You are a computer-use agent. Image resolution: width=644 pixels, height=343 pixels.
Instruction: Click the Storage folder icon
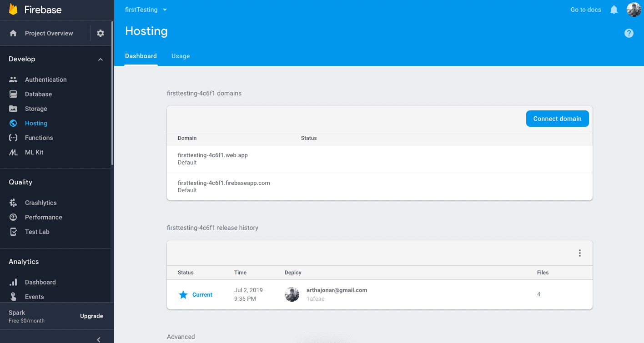[x=13, y=109]
